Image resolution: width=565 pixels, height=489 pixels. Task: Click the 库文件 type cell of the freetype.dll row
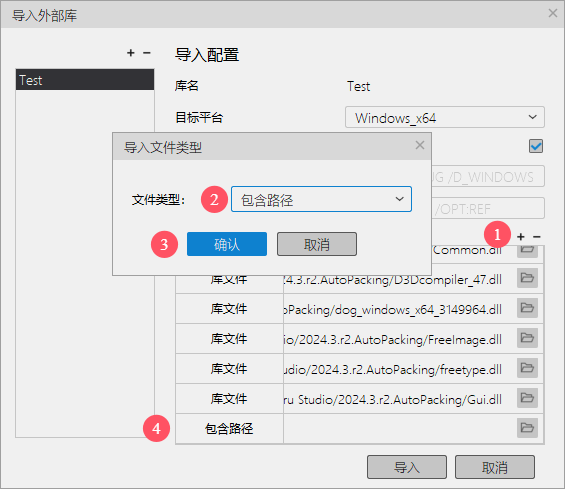[x=229, y=369]
